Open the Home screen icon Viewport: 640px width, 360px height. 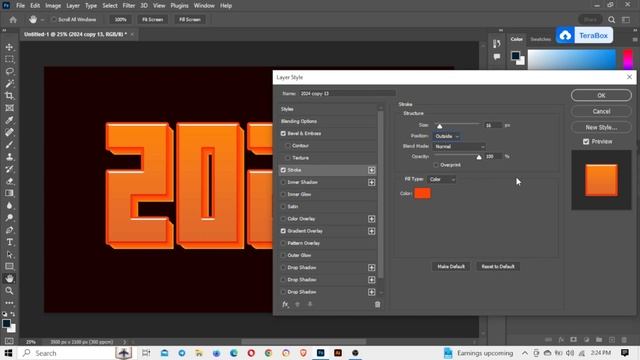point(13,20)
